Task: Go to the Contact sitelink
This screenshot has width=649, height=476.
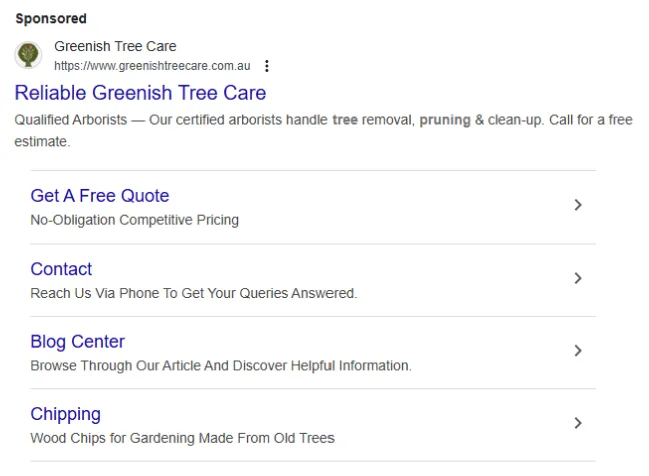Action: click(61, 269)
